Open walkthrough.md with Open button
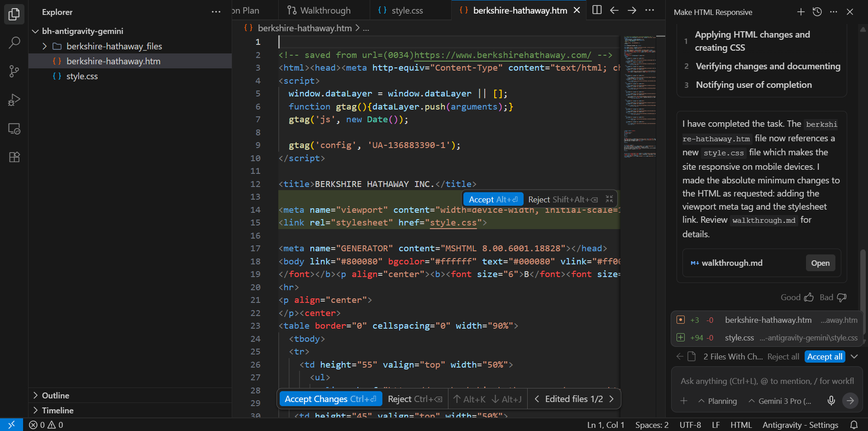The height and width of the screenshot is (431, 868). pyautogui.click(x=820, y=263)
